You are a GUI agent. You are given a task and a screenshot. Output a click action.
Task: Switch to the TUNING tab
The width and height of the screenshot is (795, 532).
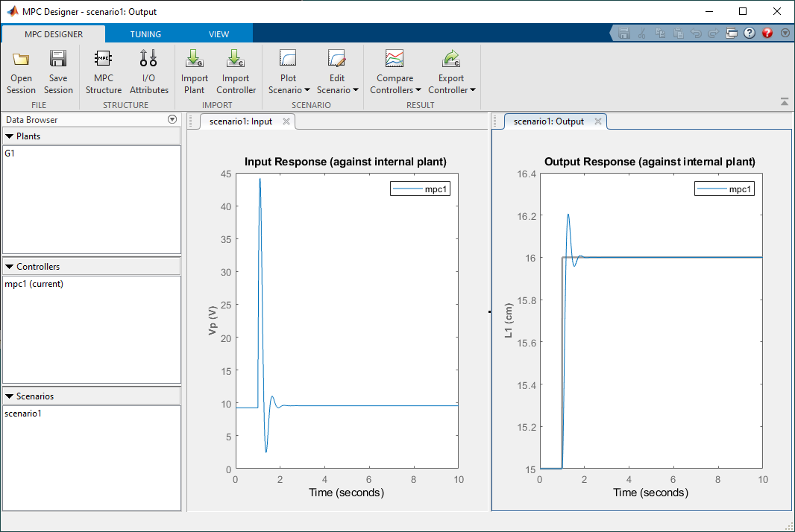pyautogui.click(x=145, y=34)
